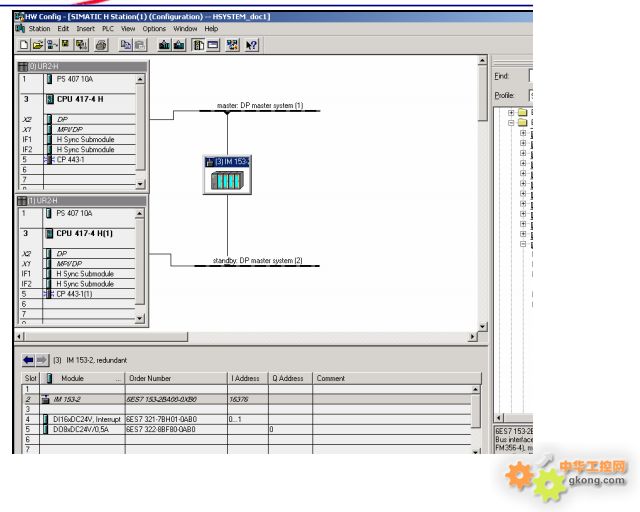Click rack (1) UR2-H scroll-down arrow
This screenshot has width=640, height=512.
click(140, 318)
